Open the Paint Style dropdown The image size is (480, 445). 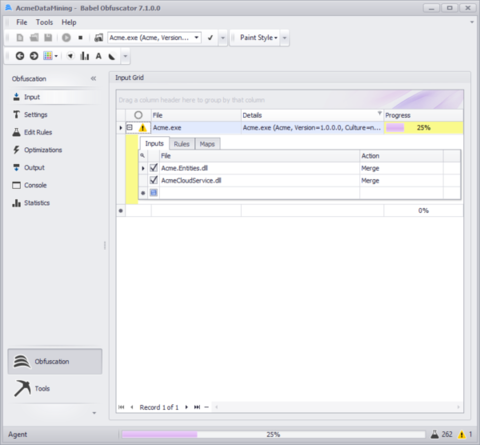tap(259, 38)
